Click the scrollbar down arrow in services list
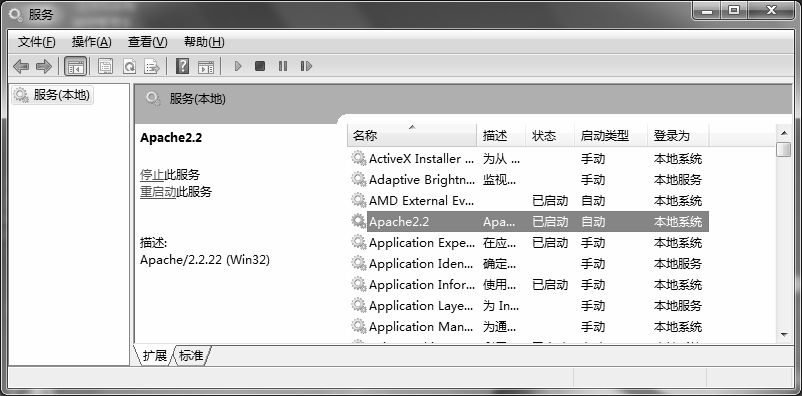This screenshot has height=396, width=802. click(x=784, y=335)
